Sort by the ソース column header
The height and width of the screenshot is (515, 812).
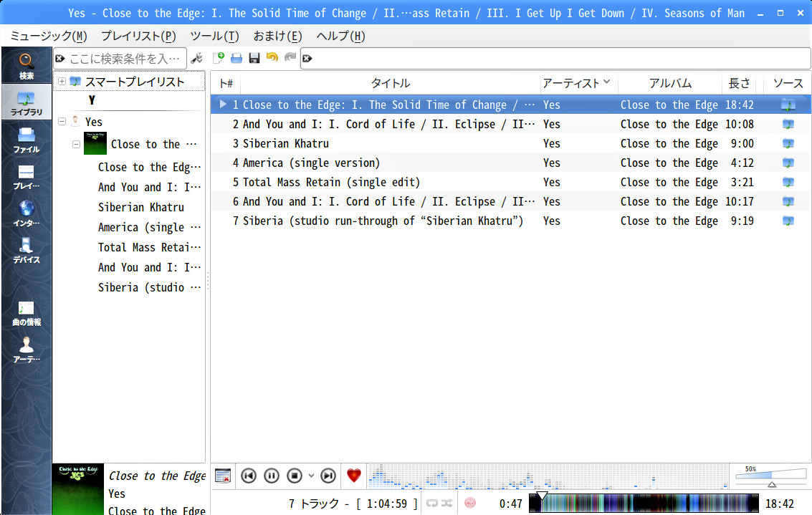pos(788,83)
